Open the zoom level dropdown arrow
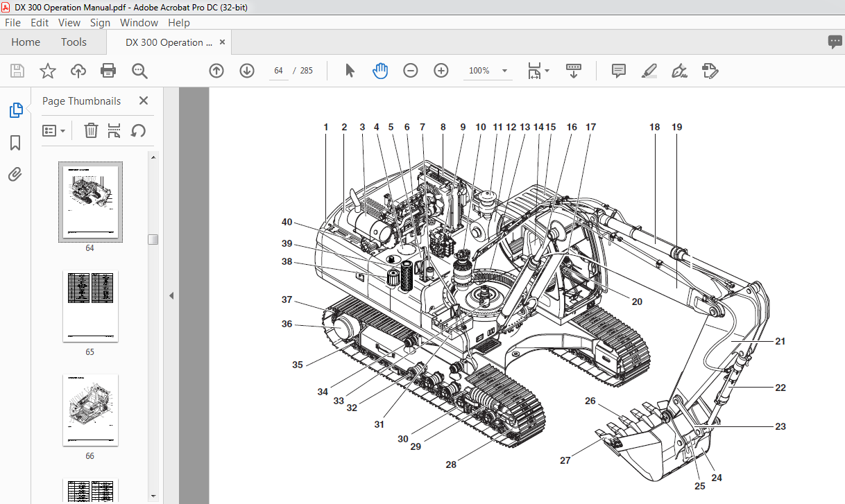The width and height of the screenshot is (845, 504). point(505,71)
